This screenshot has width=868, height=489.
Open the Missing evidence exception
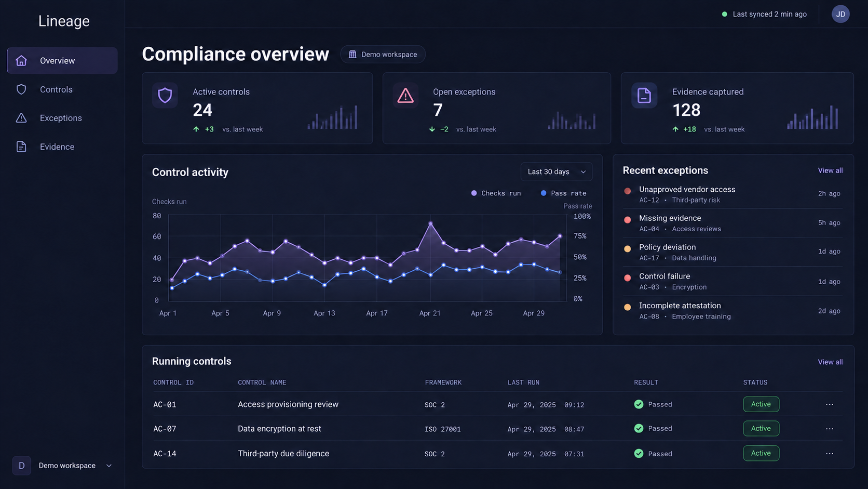coord(733,223)
